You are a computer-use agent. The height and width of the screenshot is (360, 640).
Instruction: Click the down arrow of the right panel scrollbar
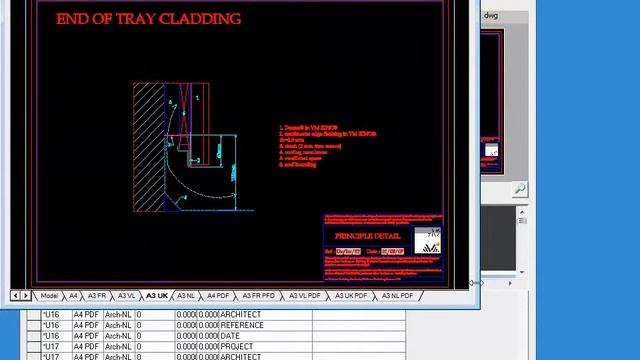522,272
